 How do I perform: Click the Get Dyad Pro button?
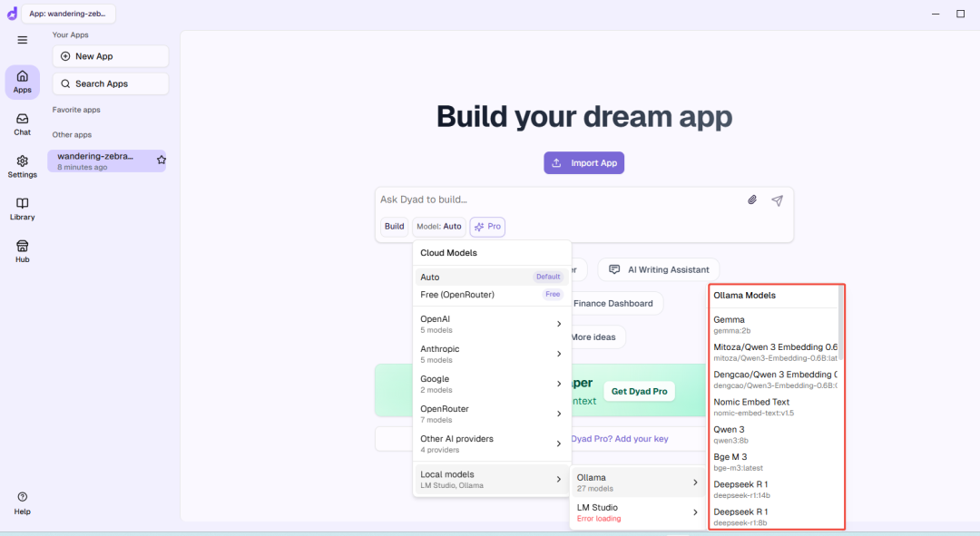click(x=640, y=391)
